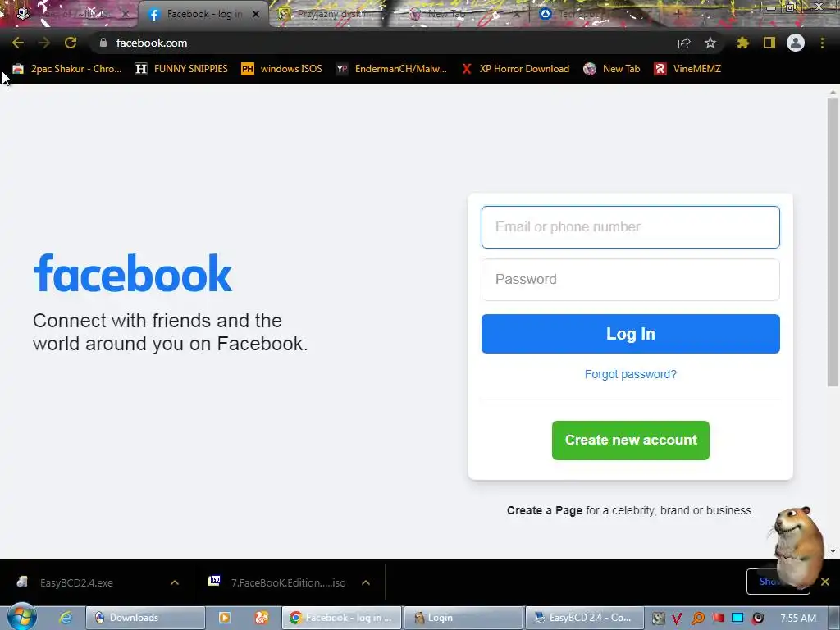This screenshot has width=840, height=630.
Task: Click the Create a Page link
Action: pos(545,510)
